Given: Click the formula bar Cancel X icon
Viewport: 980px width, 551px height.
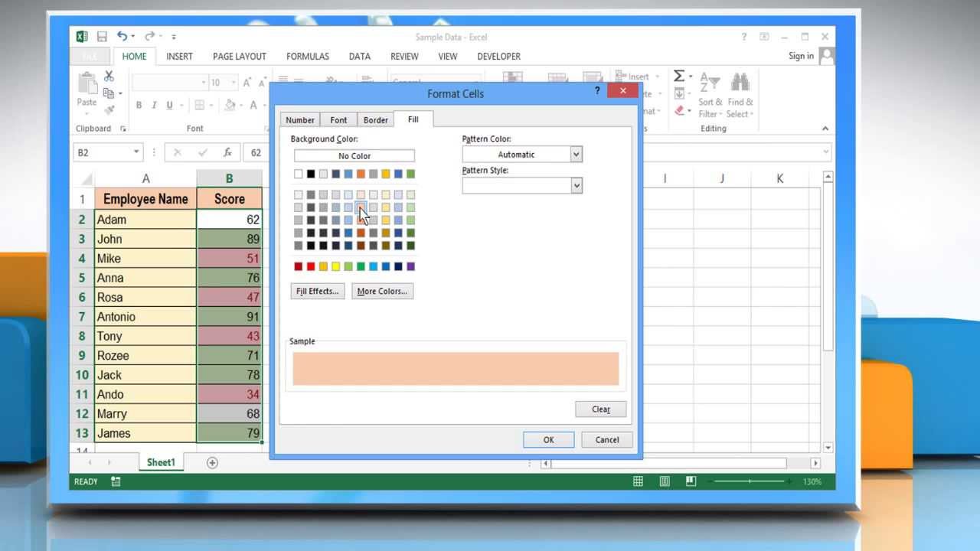Looking at the screenshot, I should [178, 152].
